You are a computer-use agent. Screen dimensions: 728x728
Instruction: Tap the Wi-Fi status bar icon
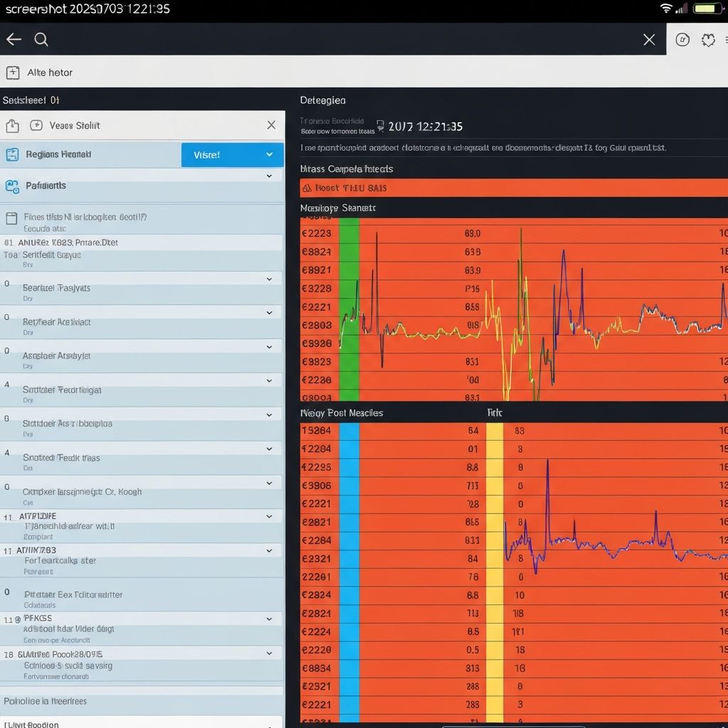(x=666, y=9)
